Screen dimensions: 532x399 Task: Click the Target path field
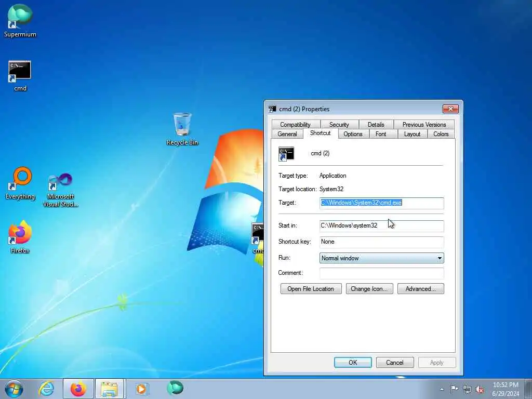[382, 203]
